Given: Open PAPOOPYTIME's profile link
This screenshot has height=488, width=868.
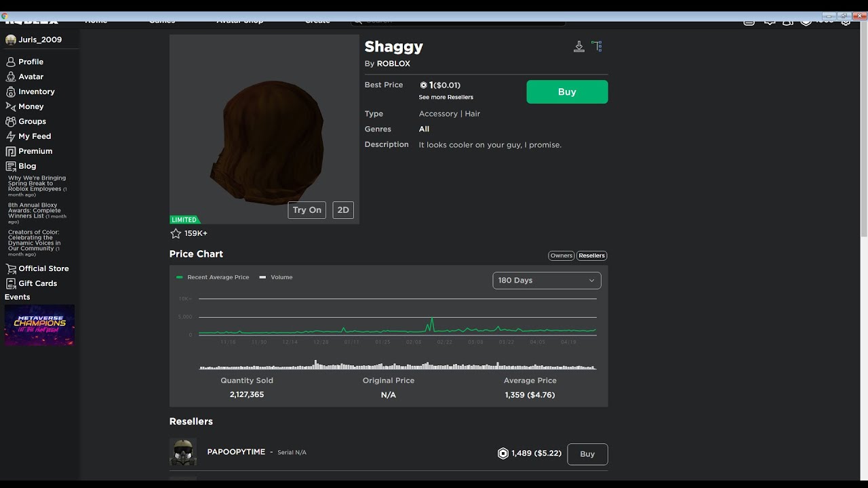Looking at the screenshot, I should pos(236,452).
